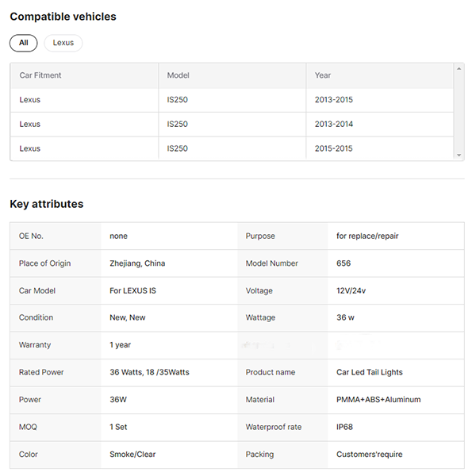Screen dimensions: 476x476
Task: Select the "All" vehicle filter pill
Action: [x=23, y=43]
